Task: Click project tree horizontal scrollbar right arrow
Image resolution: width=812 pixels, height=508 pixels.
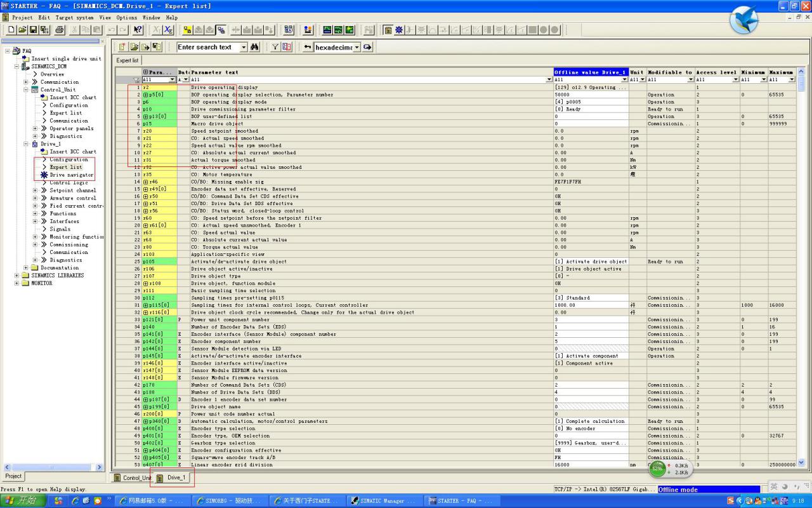Action: pyautogui.click(x=100, y=467)
